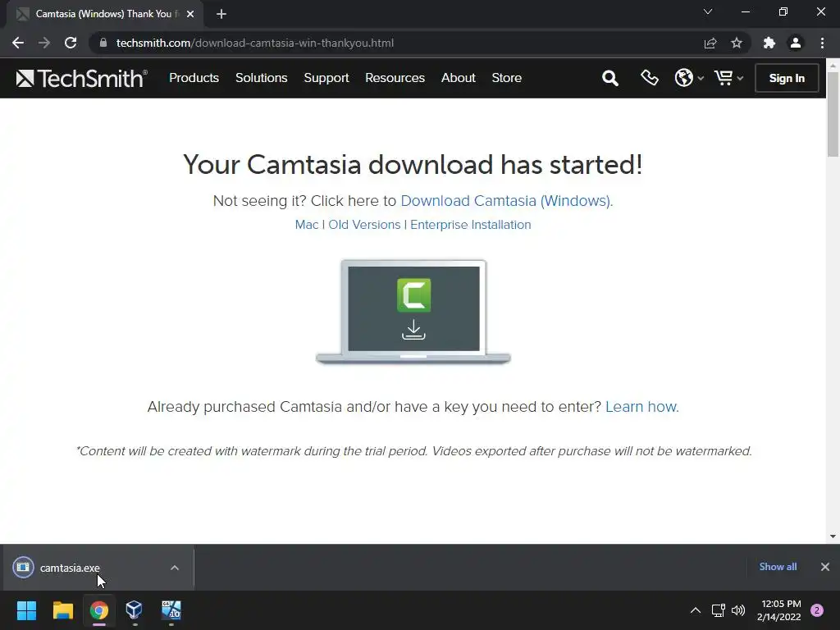Viewport: 840px width, 630px height.
Task: Click the address bar URL
Action: click(255, 43)
